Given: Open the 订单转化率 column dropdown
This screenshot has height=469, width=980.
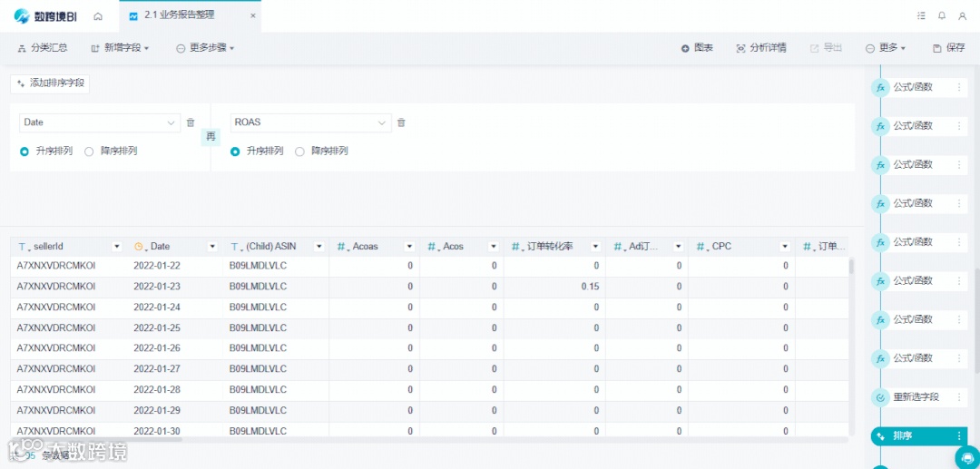Looking at the screenshot, I should [x=595, y=247].
